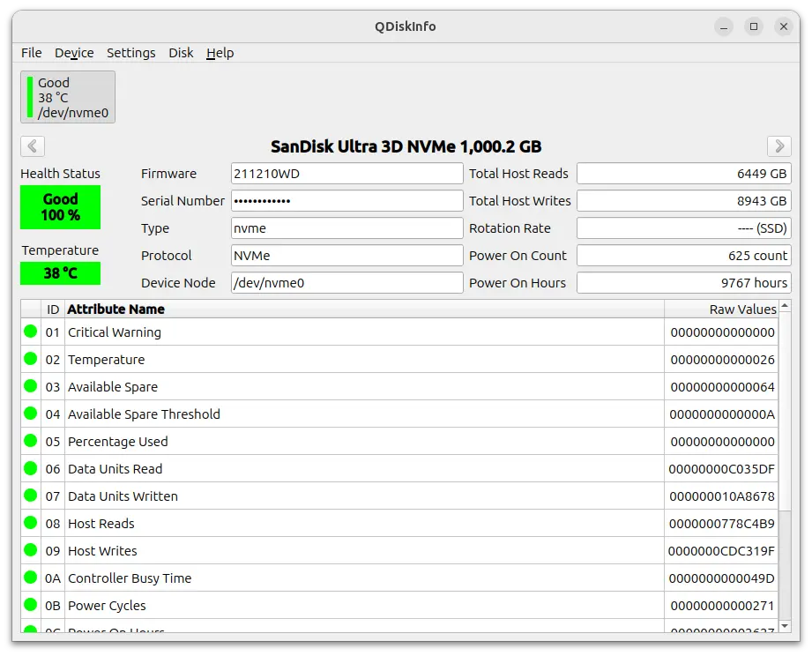Click the green dot beside Data Units Written
The width and height of the screenshot is (812, 656).
point(31,496)
